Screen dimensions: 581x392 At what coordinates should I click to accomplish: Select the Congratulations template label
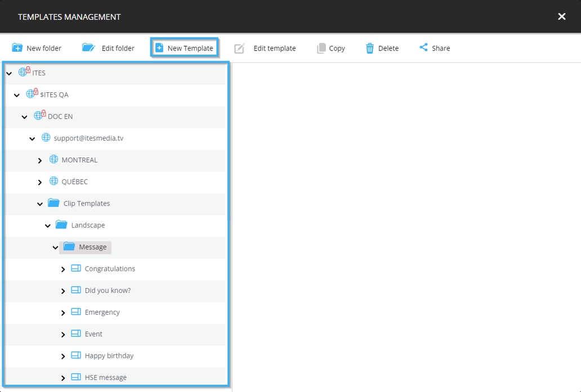point(110,269)
